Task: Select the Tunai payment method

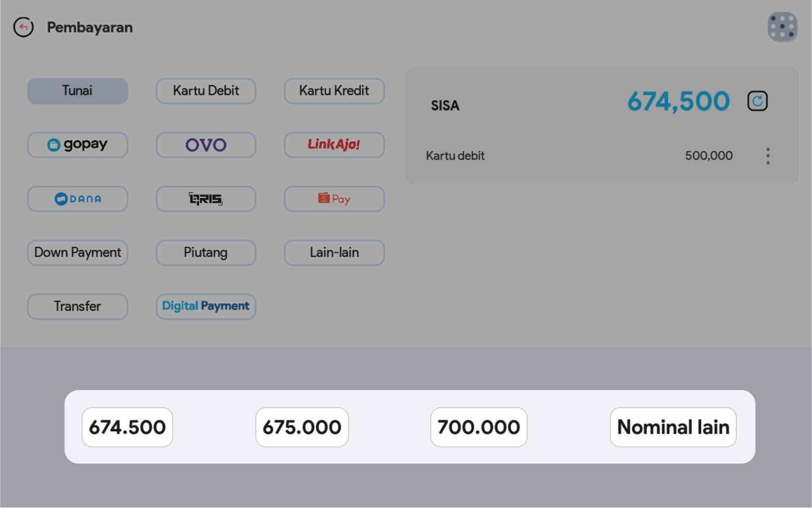Action: tap(77, 91)
